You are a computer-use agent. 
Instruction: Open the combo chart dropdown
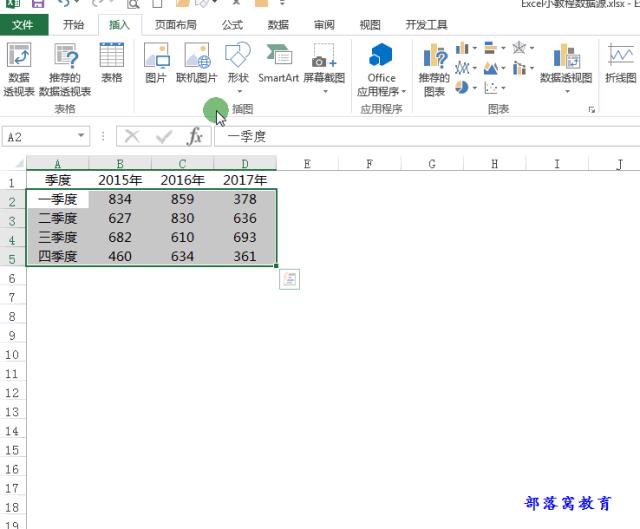(523, 68)
